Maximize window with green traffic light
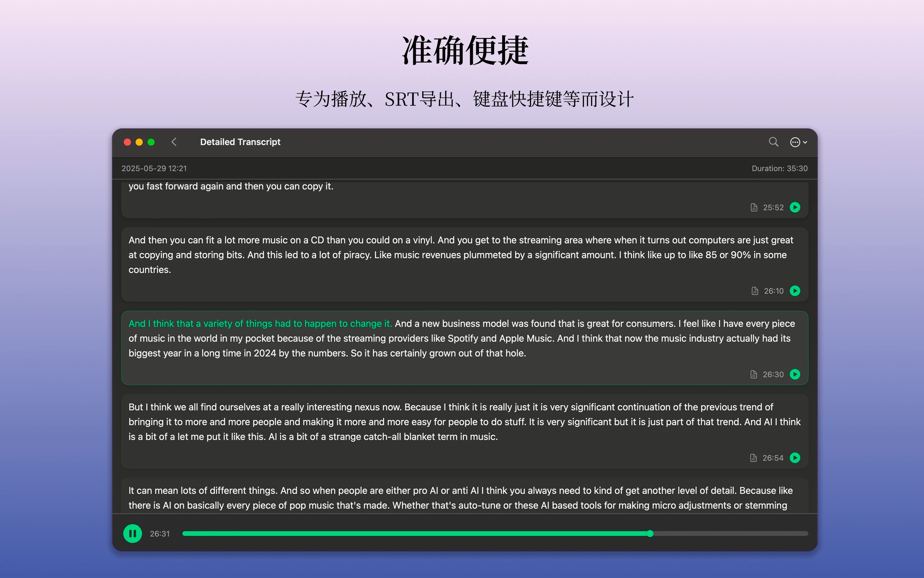924x578 pixels. tap(151, 142)
